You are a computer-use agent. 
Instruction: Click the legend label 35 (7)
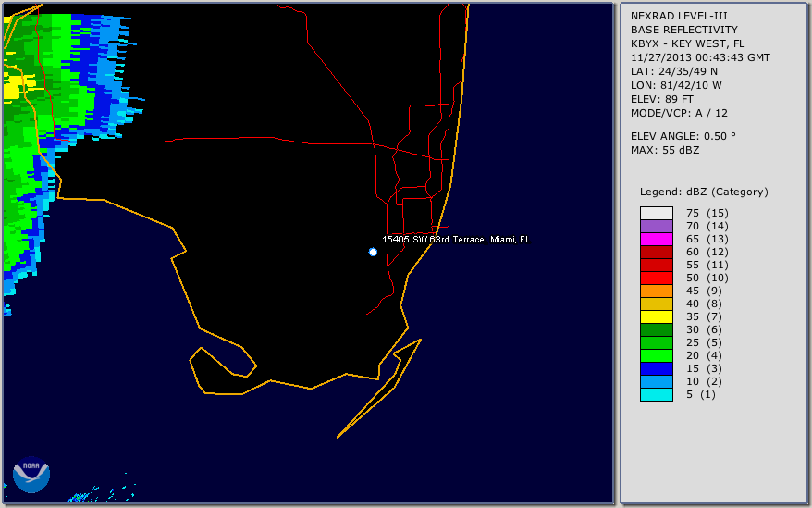[704, 316]
